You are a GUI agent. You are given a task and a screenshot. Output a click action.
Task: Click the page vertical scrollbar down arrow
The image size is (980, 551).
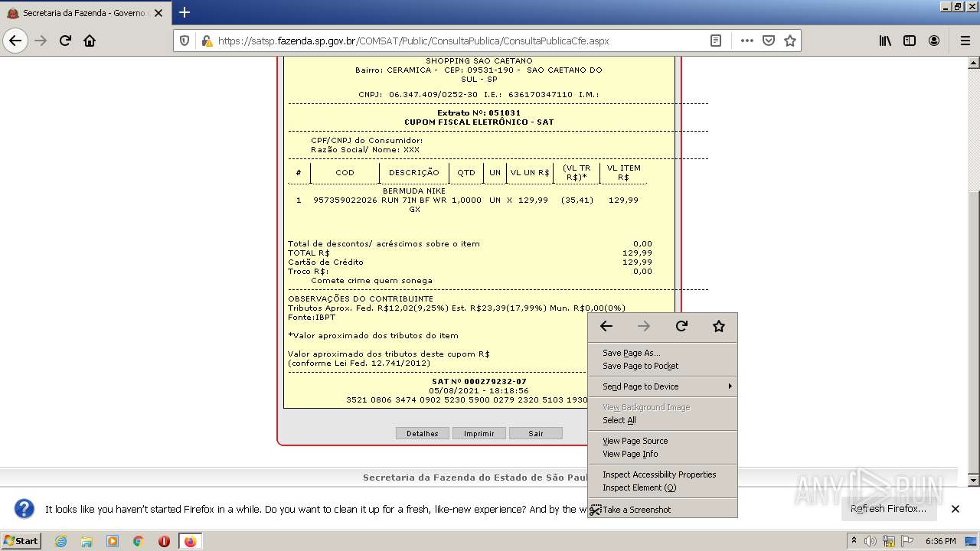click(x=974, y=481)
